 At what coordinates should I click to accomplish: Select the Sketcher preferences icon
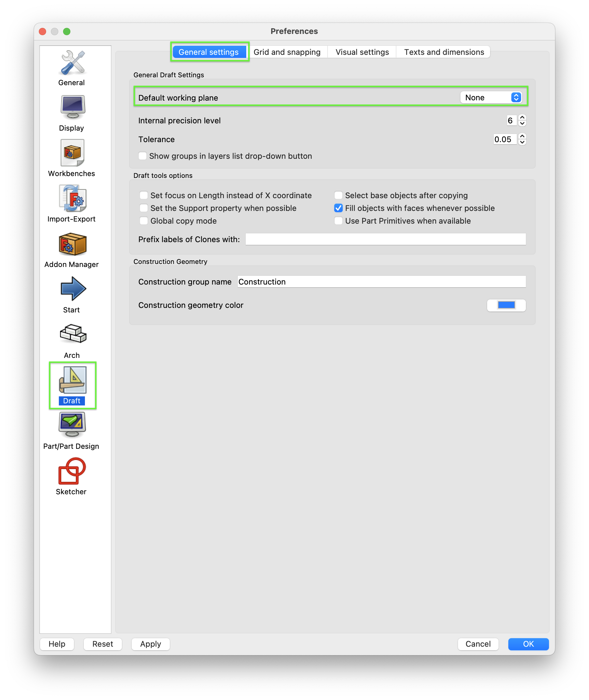[72, 471]
